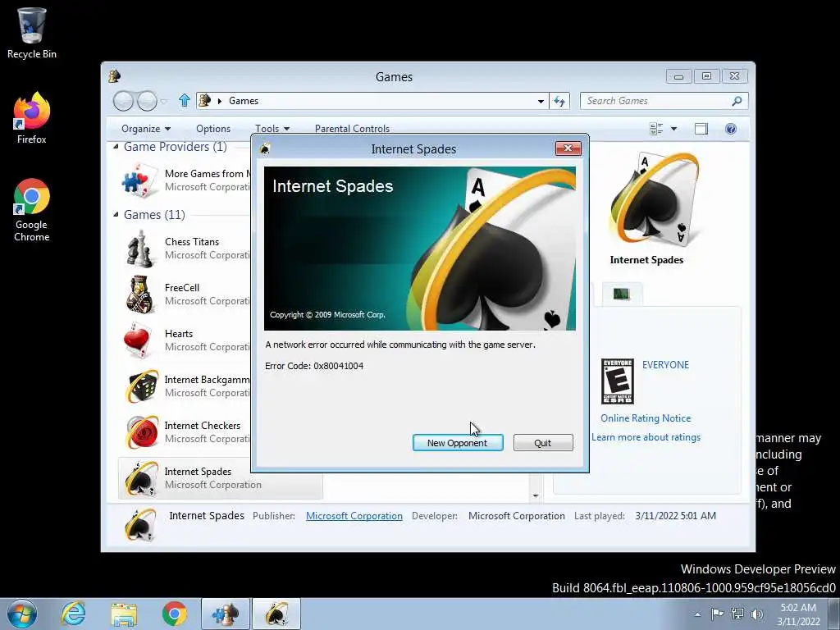Open the Options menu item
This screenshot has height=630, width=840.
213,129
